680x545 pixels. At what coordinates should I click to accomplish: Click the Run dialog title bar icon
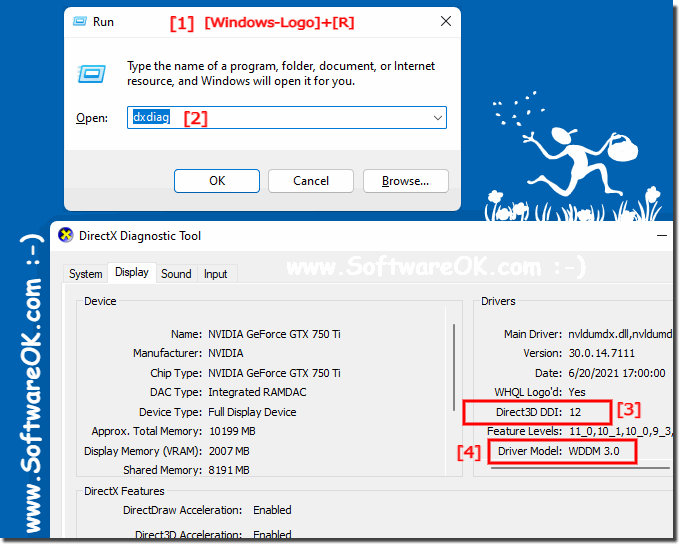(x=80, y=21)
